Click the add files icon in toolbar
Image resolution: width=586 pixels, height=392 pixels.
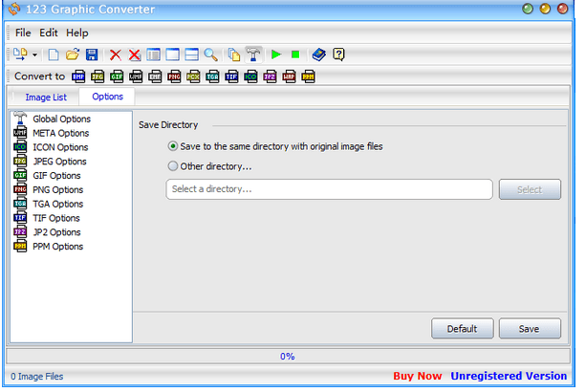(x=20, y=54)
